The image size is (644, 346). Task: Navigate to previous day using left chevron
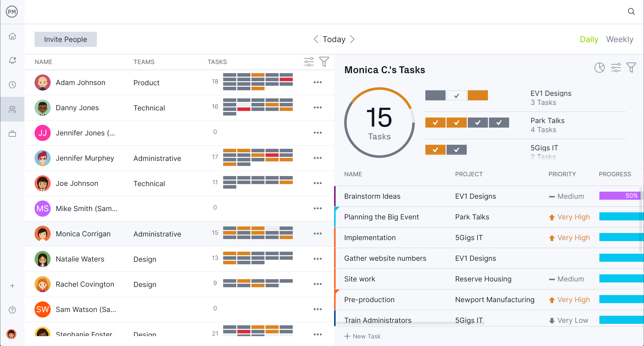[x=316, y=39]
